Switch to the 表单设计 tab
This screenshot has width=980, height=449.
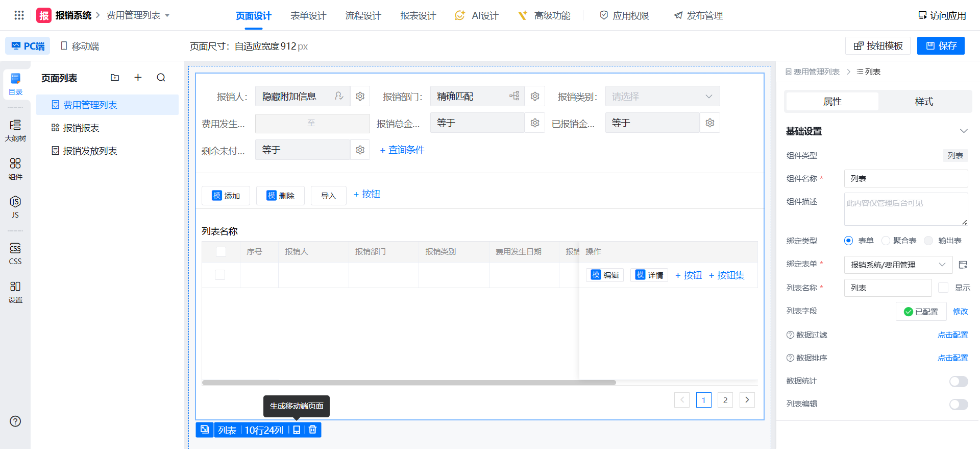(308, 16)
